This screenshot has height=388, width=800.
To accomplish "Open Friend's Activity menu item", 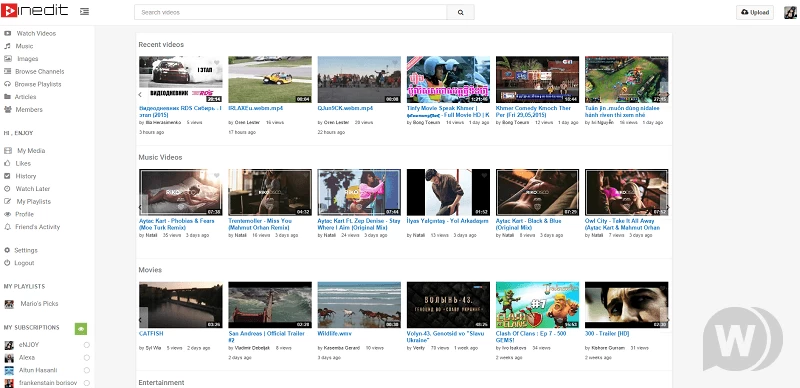I will (x=37, y=227).
